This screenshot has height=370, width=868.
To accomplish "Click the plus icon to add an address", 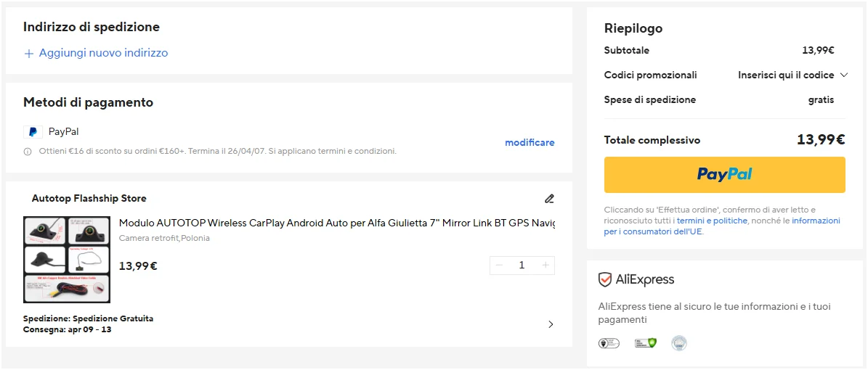I will 29,54.
